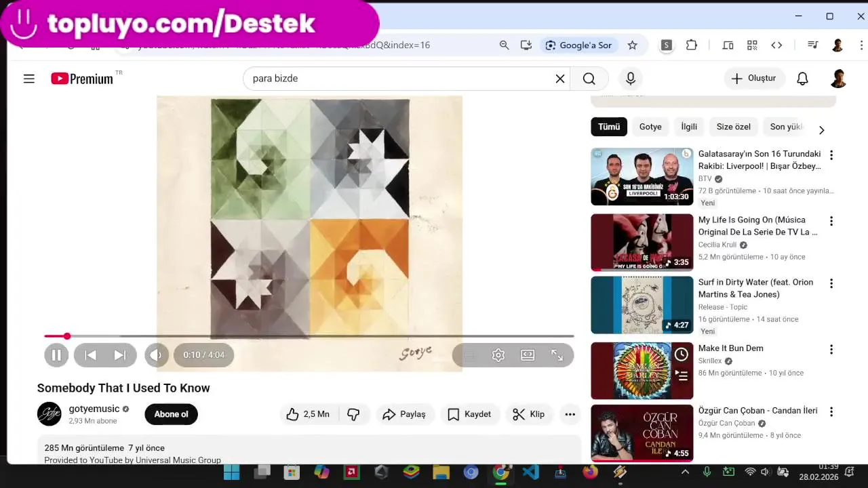Share the video via Paylaş
868x488 pixels.
(x=404, y=414)
